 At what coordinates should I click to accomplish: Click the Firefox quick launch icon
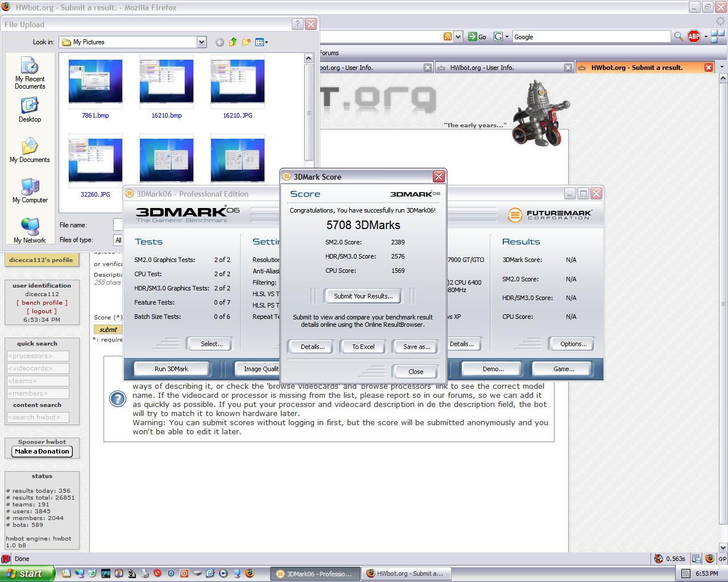click(x=250, y=573)
